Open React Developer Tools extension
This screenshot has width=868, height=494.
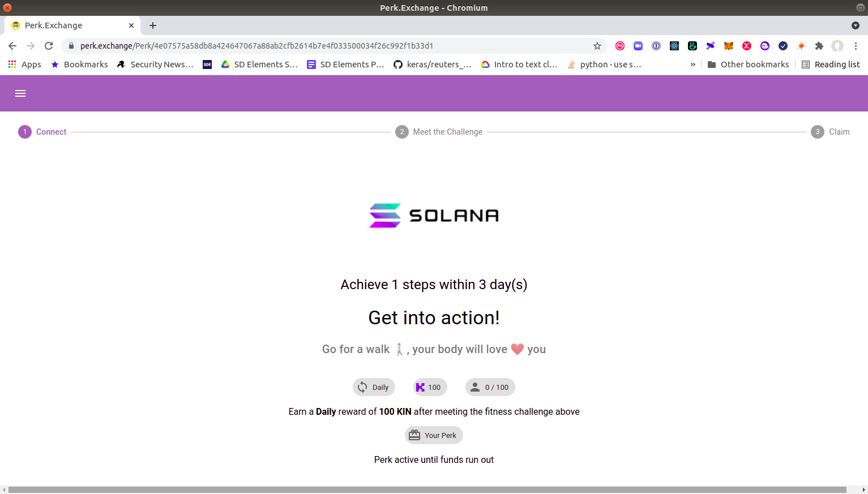pyautogui.click(x=674, y=46)
